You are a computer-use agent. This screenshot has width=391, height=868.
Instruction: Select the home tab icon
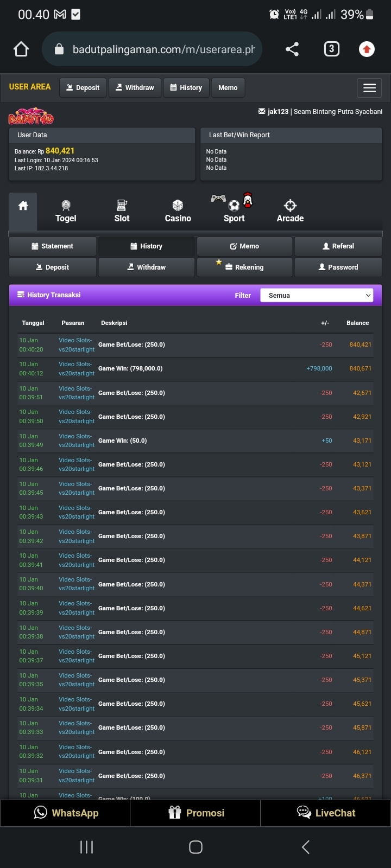point(23,206)
